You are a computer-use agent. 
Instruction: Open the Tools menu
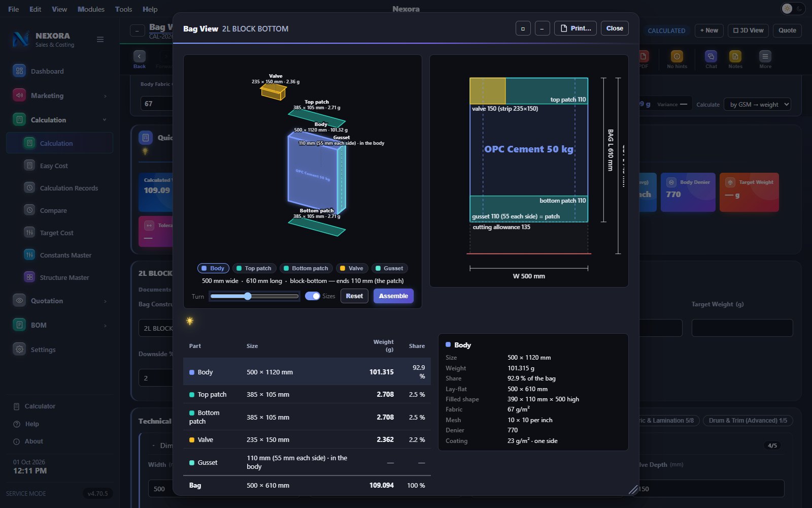point(123,9)
